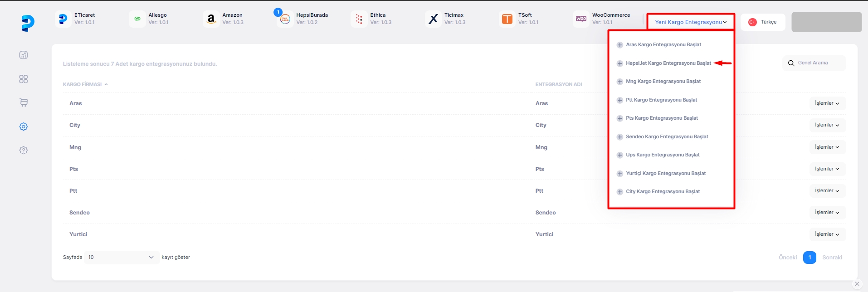Screen dimensions: 868x292
Task: Click the WooCommerce integration icon
Action: pos(581,19)
